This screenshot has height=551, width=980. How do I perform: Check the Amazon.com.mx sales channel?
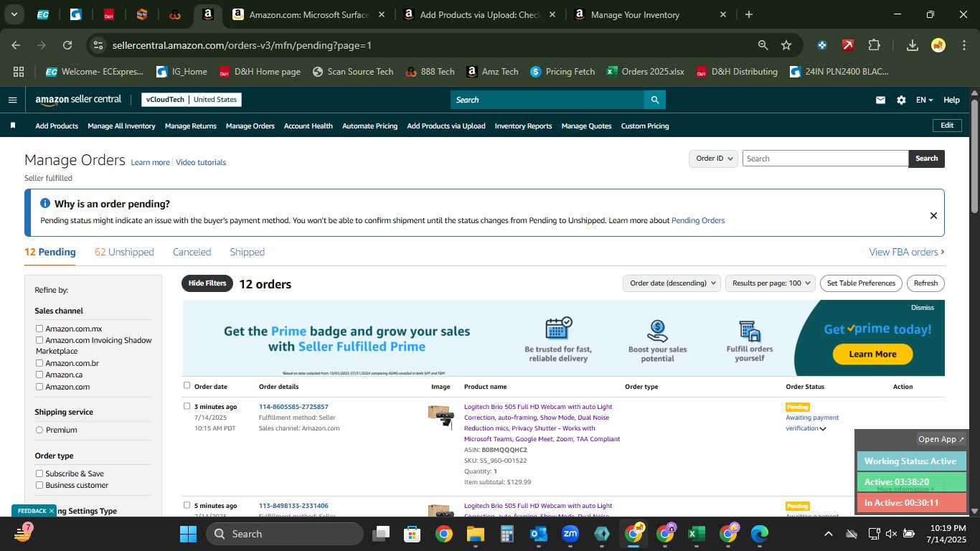tap(40, 329)
